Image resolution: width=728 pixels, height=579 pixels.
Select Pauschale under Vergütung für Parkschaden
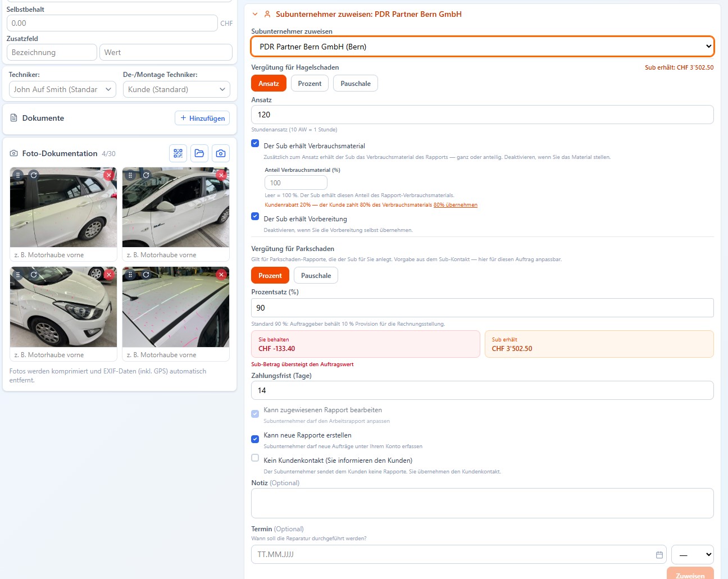[316, 276]
